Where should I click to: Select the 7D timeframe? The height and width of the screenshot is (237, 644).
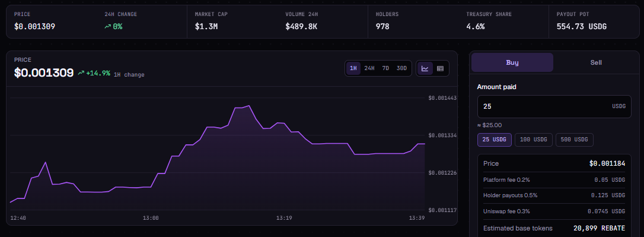[x=385, y=68]
